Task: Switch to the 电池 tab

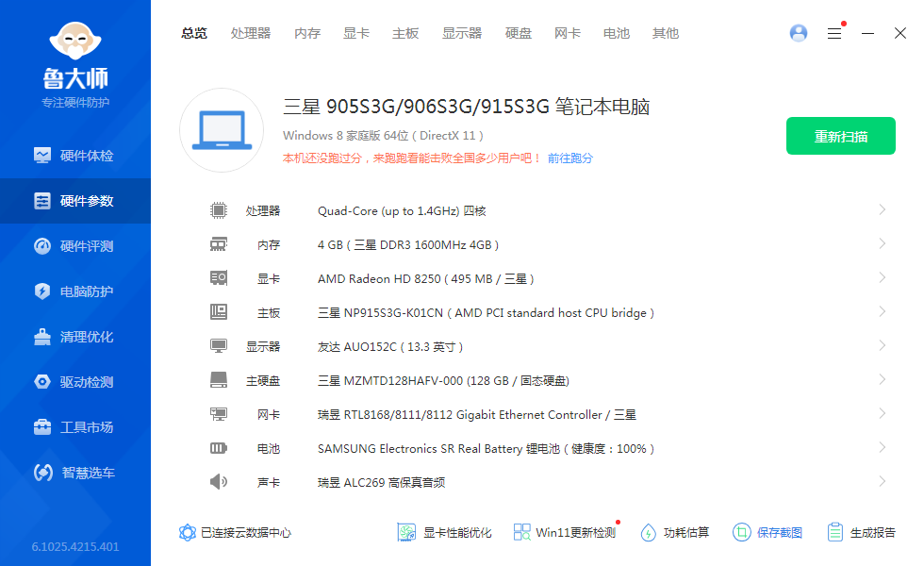Action: coord(617,34)
